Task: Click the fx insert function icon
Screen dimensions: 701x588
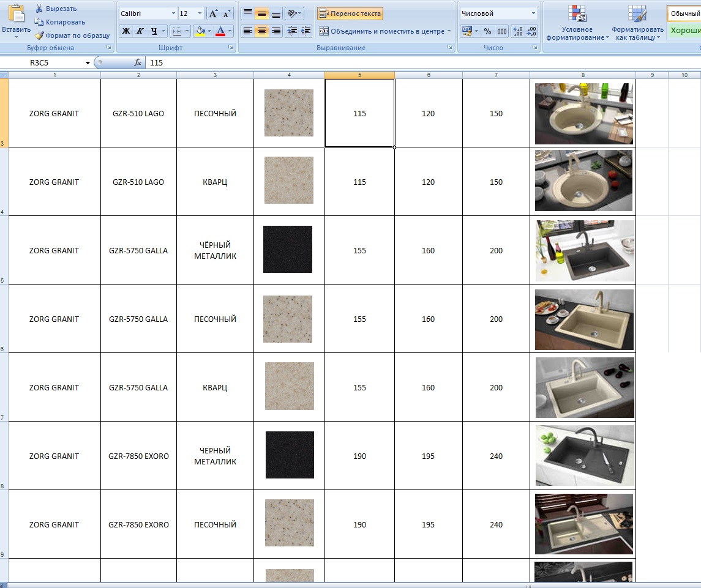Action: (138, 62)
